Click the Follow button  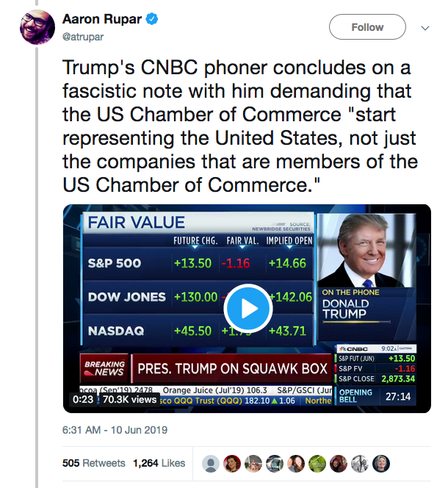367,27
